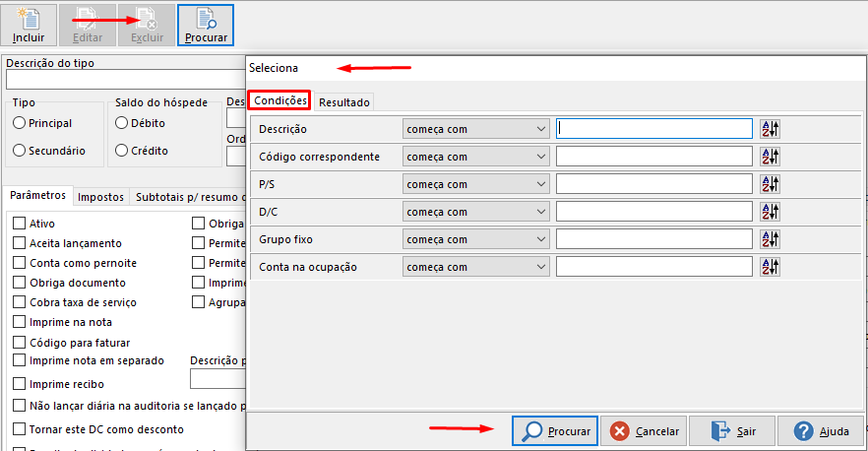868x451 pixels.
Task: Click the D/C value input field
Action: (654, 212)
